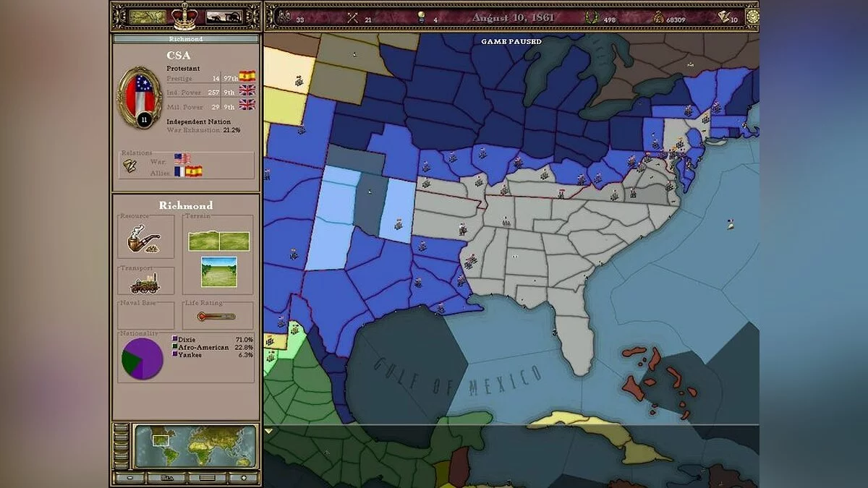Click the Ind. Power value 257
The width and height of the screenshot is (868, 488).
point(213,93)
